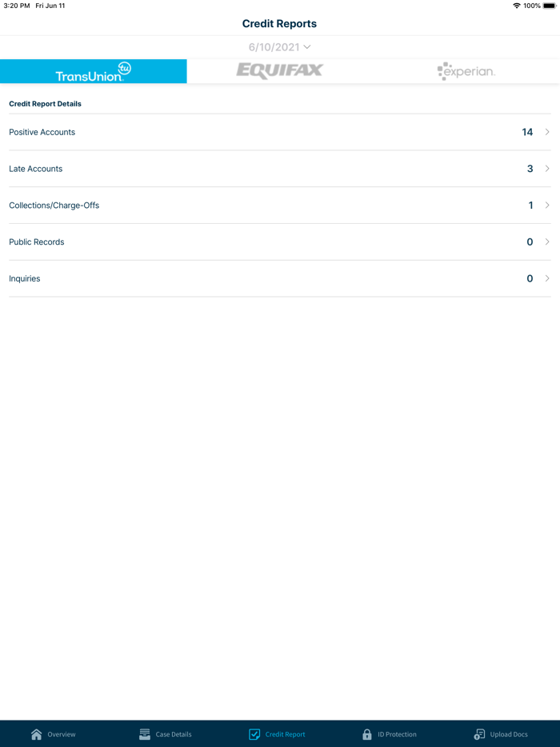
Task: Tap the Overview home icon
Action: point(36,734)
